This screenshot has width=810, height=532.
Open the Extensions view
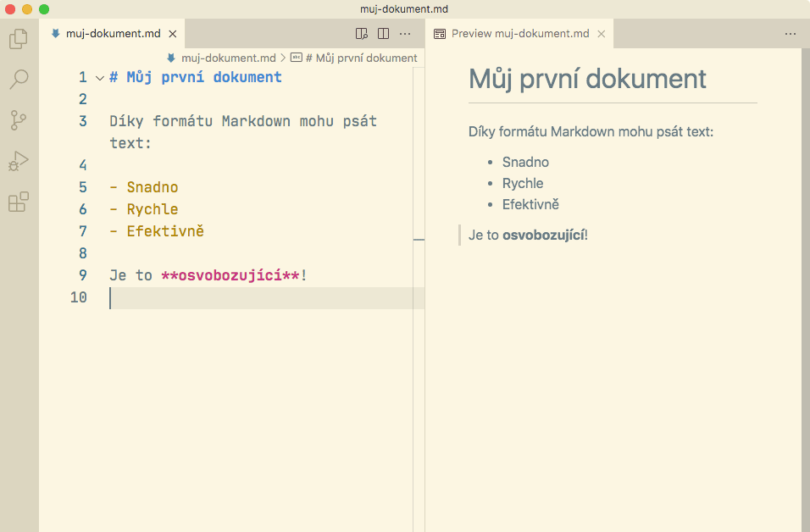tap(19, 202)
